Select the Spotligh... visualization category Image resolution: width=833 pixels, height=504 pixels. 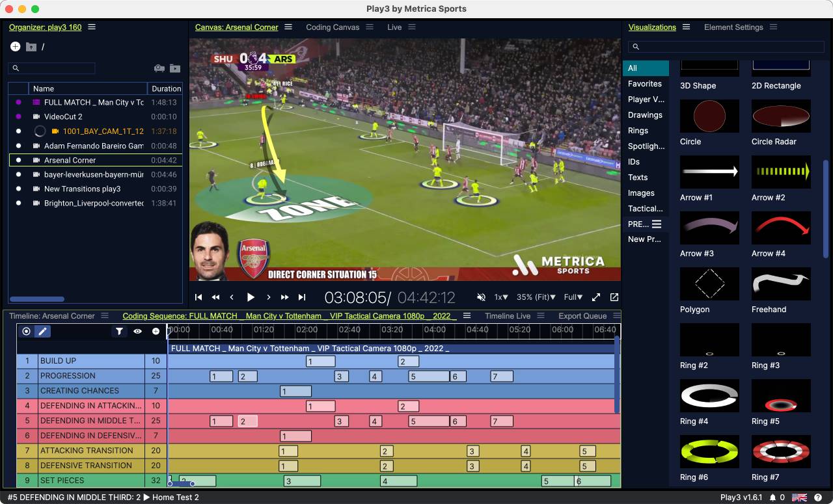point(646,146)
